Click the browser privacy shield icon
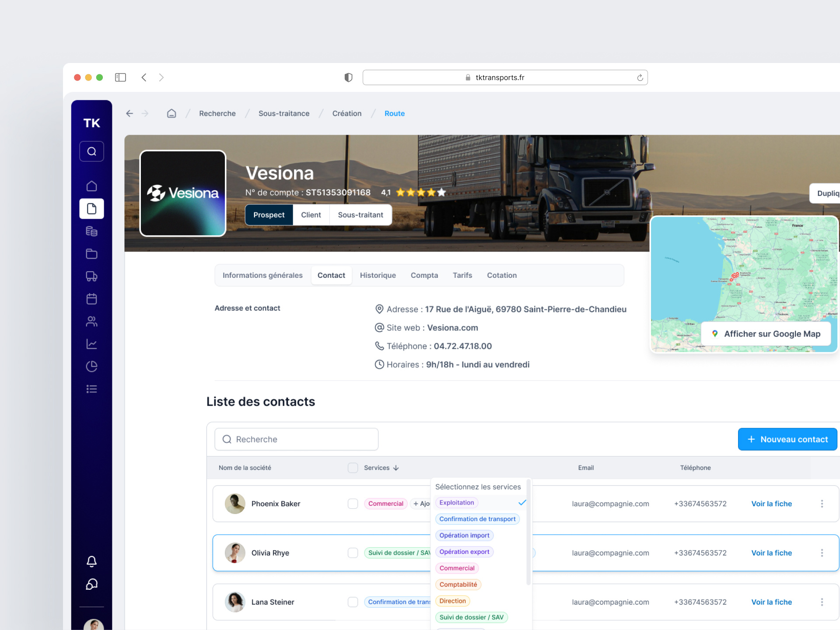The image size is (840, 630). (348, 77)
